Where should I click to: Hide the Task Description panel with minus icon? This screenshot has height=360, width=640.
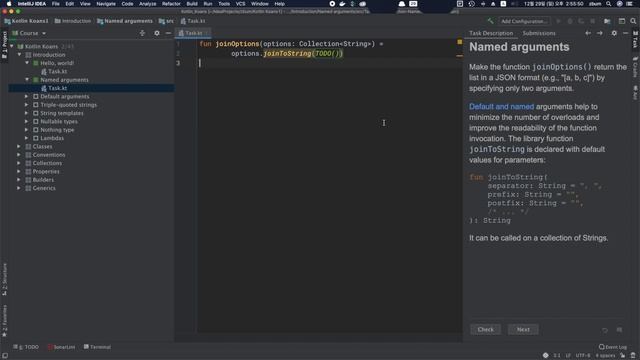625,33
